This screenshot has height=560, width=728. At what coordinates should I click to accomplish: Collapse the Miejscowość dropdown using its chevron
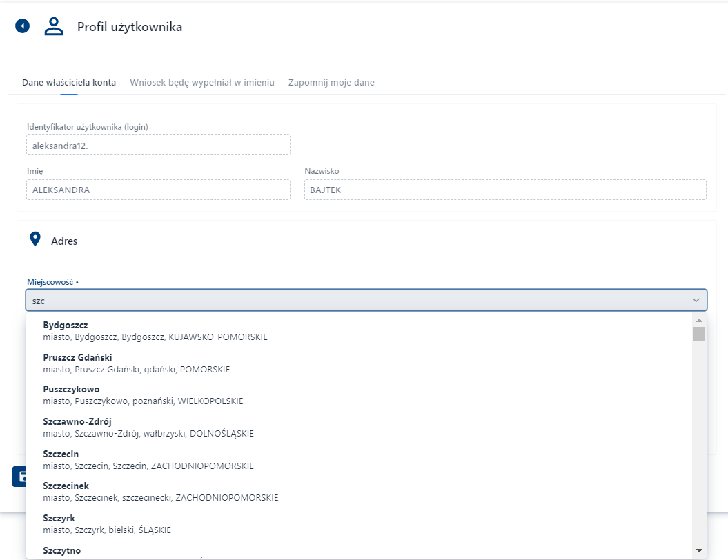point(696,301)
